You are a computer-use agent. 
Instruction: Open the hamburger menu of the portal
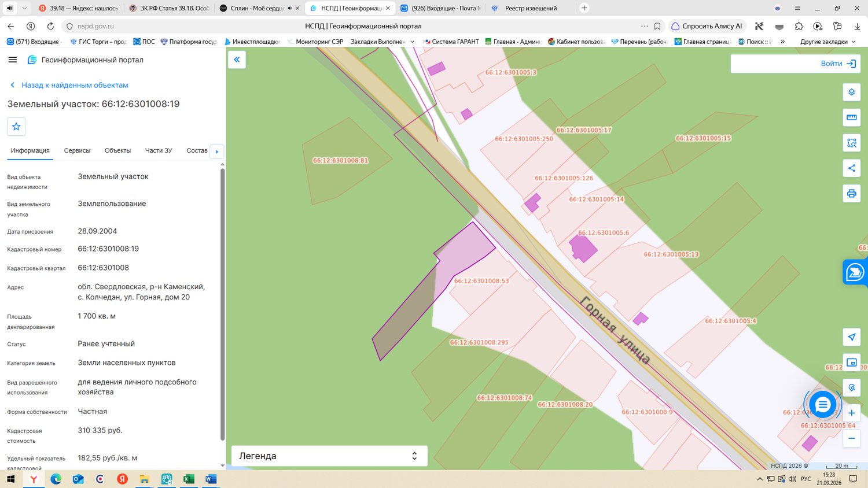click(13, 60)
